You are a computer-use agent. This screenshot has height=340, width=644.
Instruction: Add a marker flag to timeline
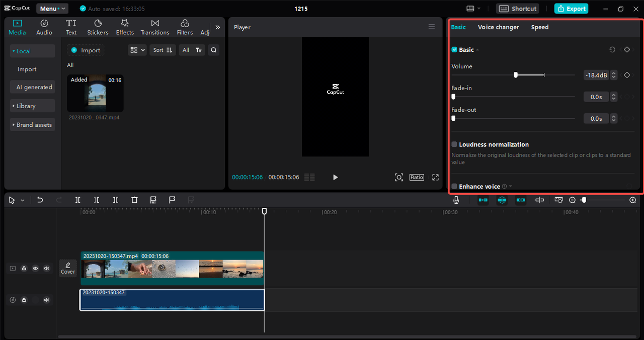(x=172, y=200)
